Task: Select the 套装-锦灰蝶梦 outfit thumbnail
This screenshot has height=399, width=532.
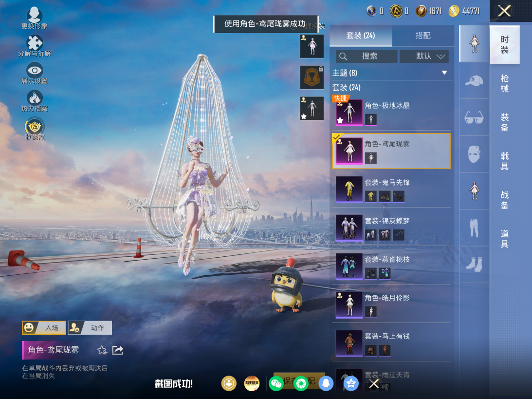Action: [x=349, y=228]
